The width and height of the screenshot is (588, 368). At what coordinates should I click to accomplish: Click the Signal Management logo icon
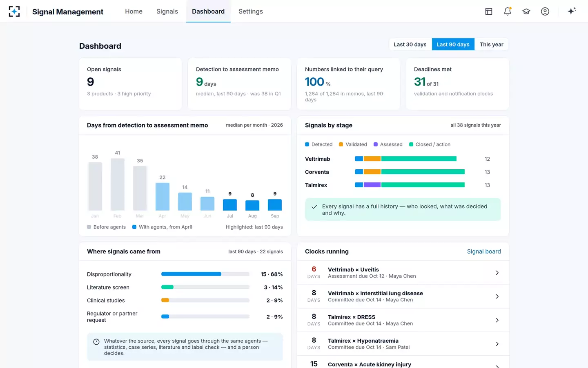point(14,11)
